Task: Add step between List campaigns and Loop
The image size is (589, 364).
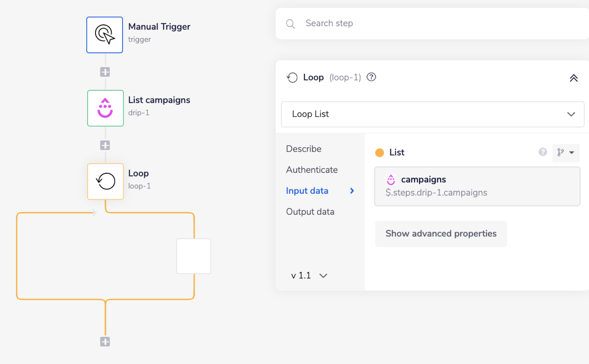Action: pyautogui.click(x=105, y=145)
